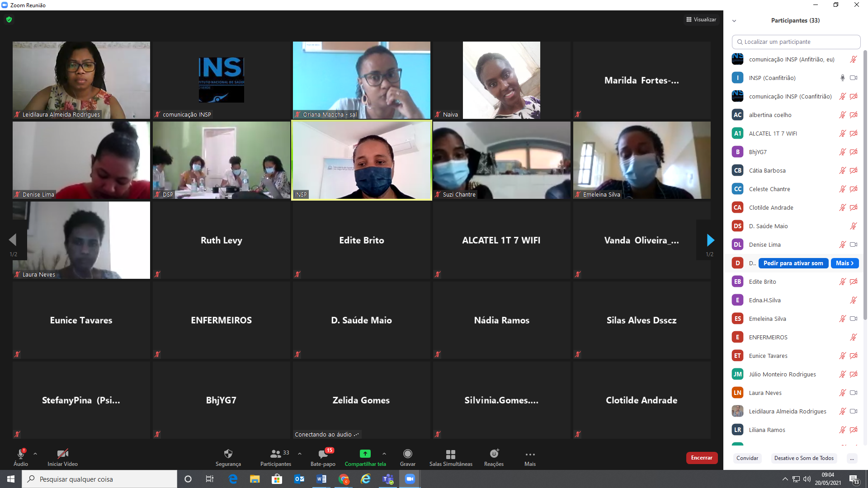Open the Reações emoji icon
This screenshot has height=488, width=868.
(494, 454)
